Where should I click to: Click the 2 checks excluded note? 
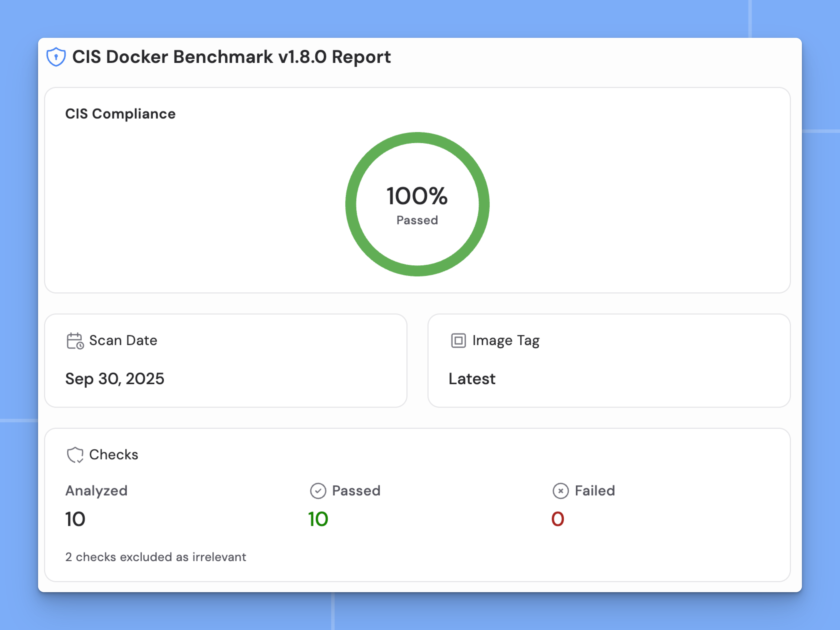pyautogui.click(x=156, y=557)
